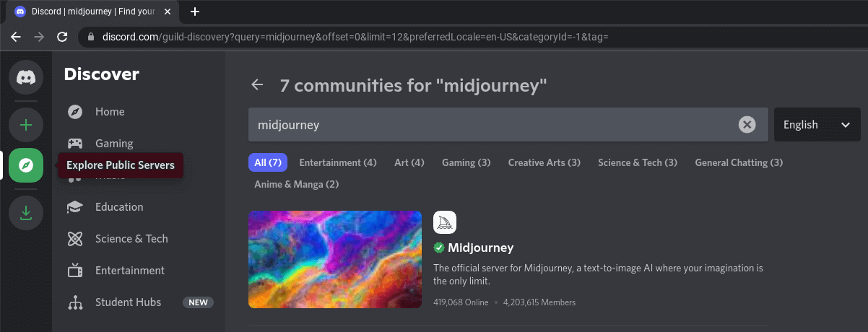Open the Midjourney colorful banner thumbnail

[335, 260]
